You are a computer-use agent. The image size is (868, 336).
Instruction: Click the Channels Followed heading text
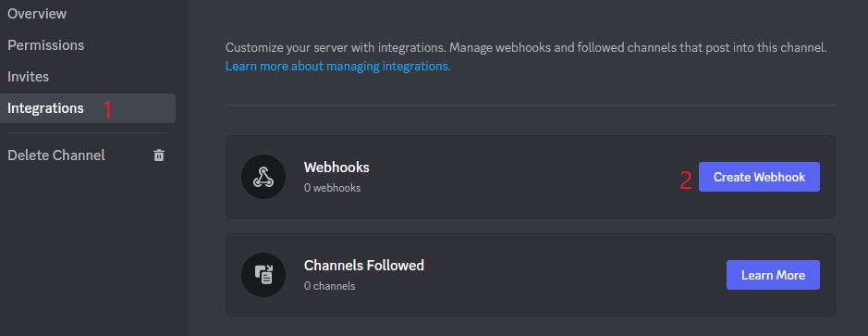pos(363,265)
